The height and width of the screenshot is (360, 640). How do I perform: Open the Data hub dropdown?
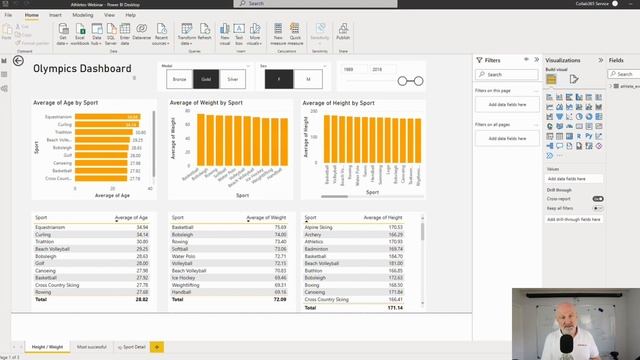point(96,34)
